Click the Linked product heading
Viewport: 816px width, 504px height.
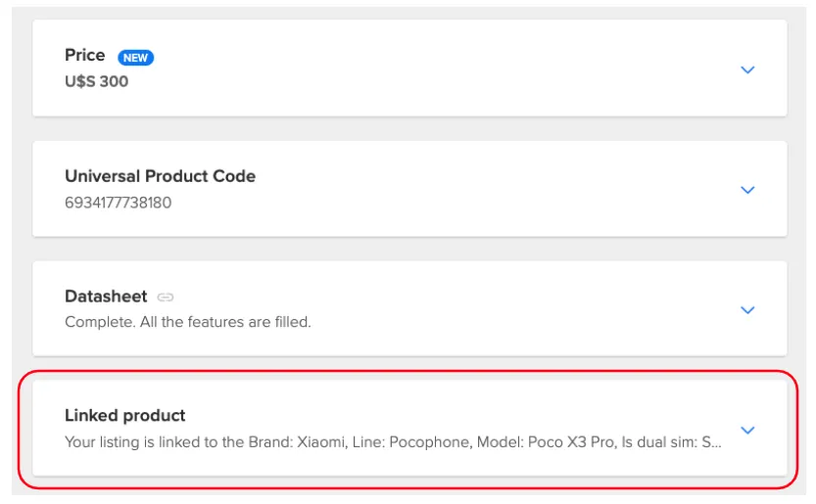click(x=125, y=416)
